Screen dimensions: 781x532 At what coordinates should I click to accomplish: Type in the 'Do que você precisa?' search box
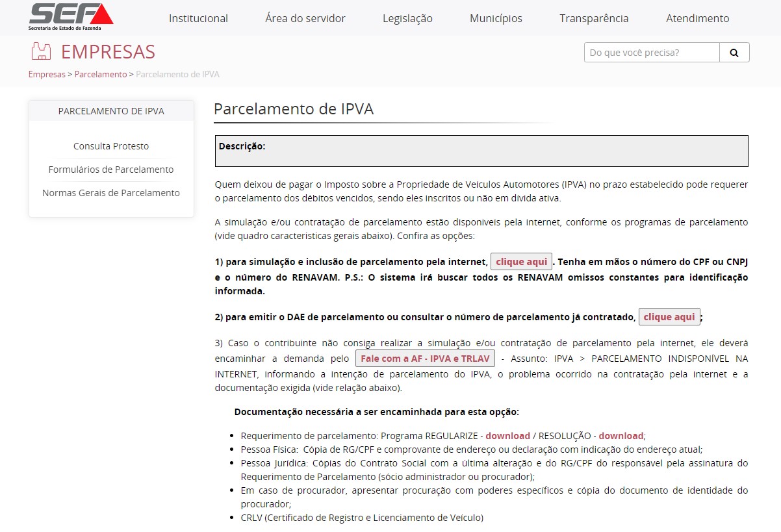pos(651,53)
